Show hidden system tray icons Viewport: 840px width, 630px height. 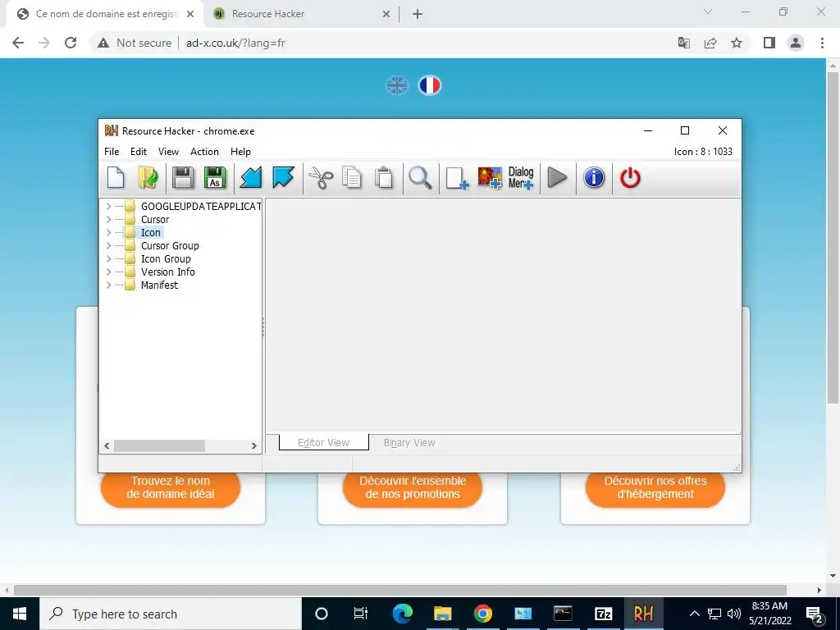[694, 614]
